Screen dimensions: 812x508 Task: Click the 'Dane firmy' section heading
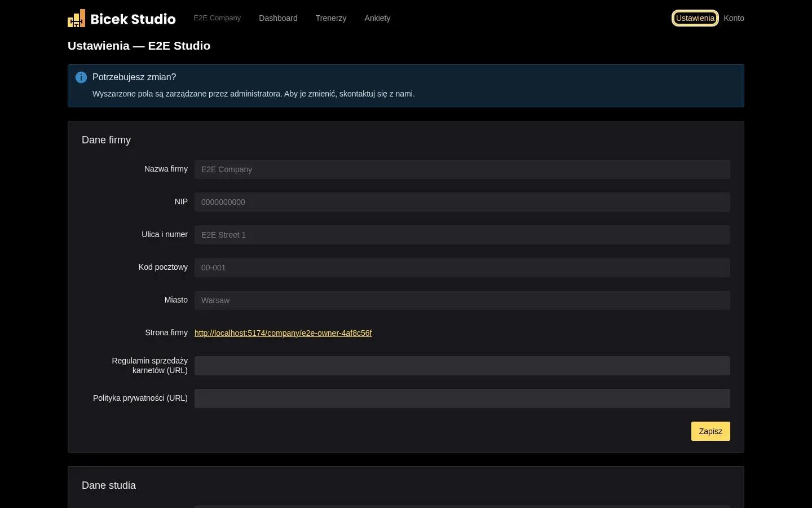106,140
